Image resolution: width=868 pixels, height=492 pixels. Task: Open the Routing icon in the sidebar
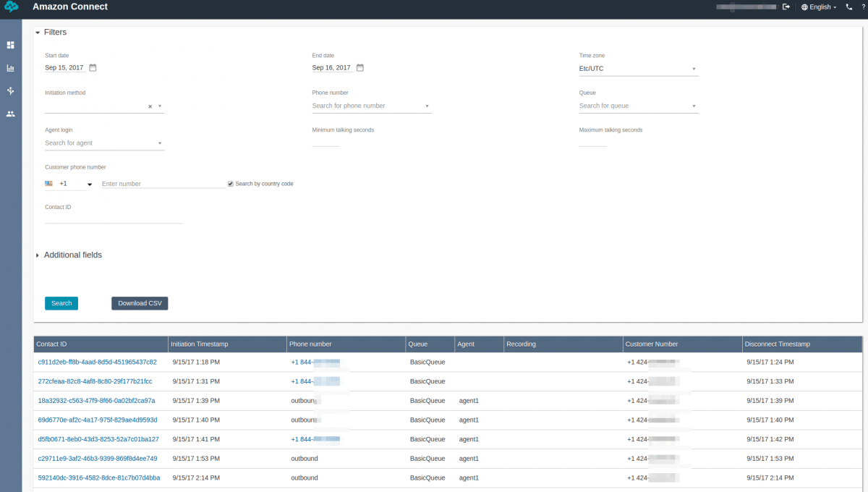coord(10,90)
